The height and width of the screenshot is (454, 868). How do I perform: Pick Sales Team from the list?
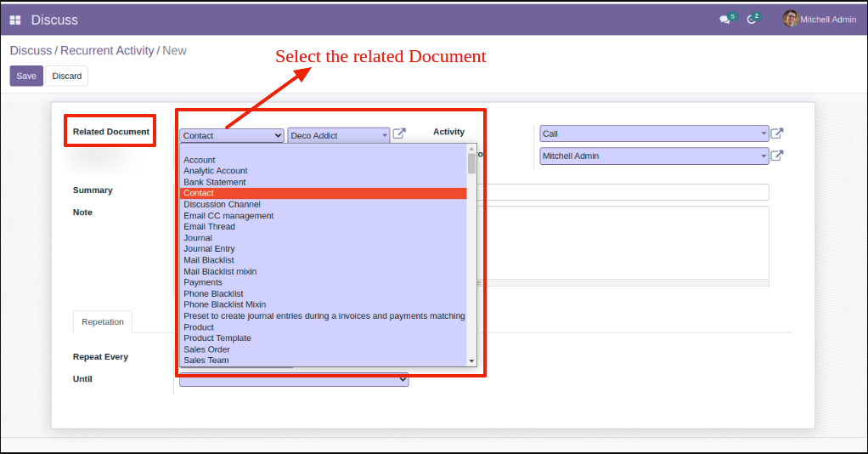click(324, 360)
